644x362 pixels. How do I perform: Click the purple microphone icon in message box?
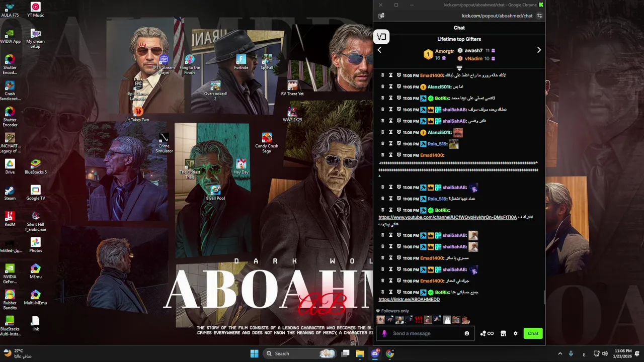[384, 333]
